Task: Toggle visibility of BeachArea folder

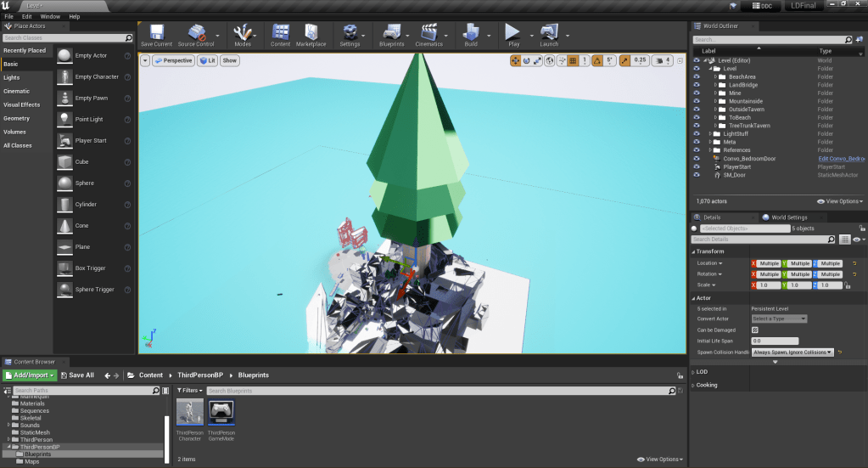Action: [x=697, y=76]
